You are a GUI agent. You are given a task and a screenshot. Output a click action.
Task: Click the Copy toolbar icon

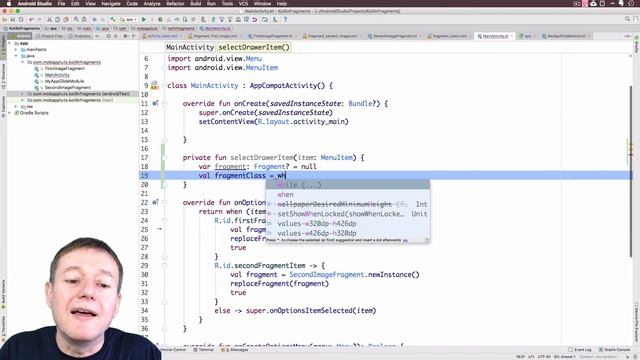coord(58,19)
